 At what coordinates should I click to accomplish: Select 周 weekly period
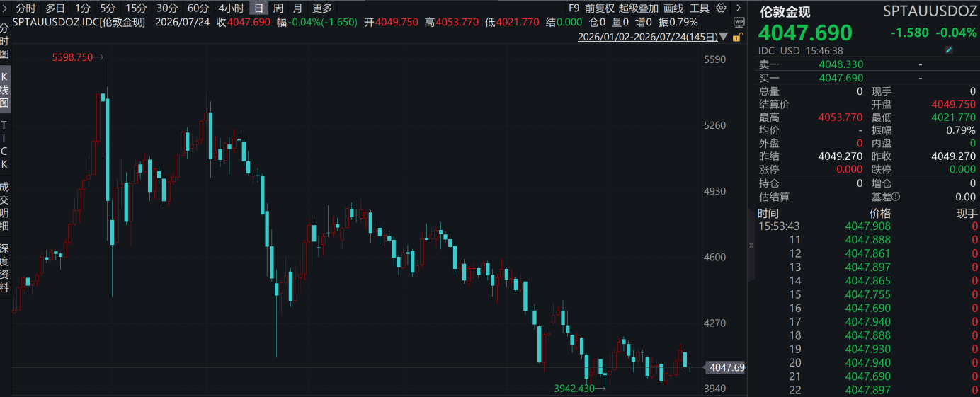pos(278,8)
